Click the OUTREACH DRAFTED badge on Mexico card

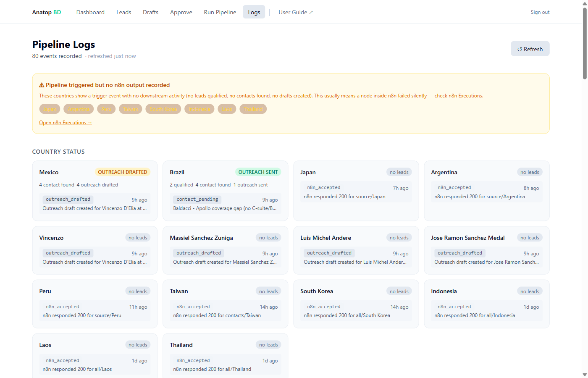pyautogui.click(x=123, y=172)
